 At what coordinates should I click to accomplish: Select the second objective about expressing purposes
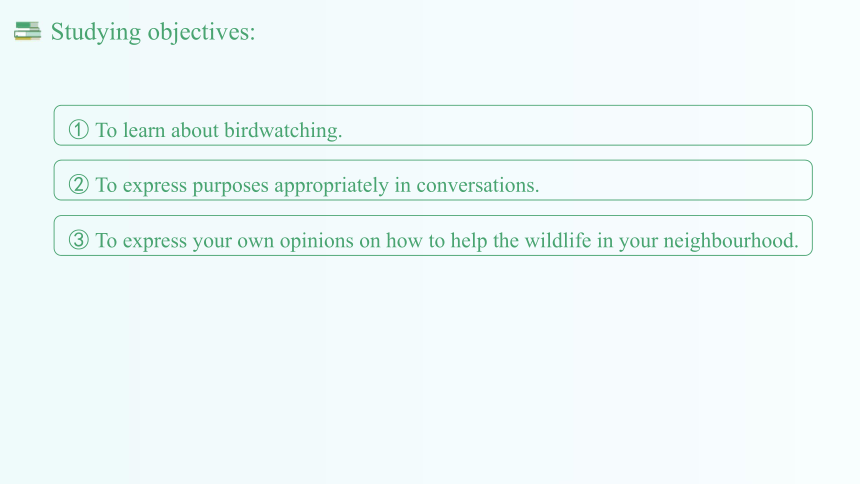pos(318,185)
